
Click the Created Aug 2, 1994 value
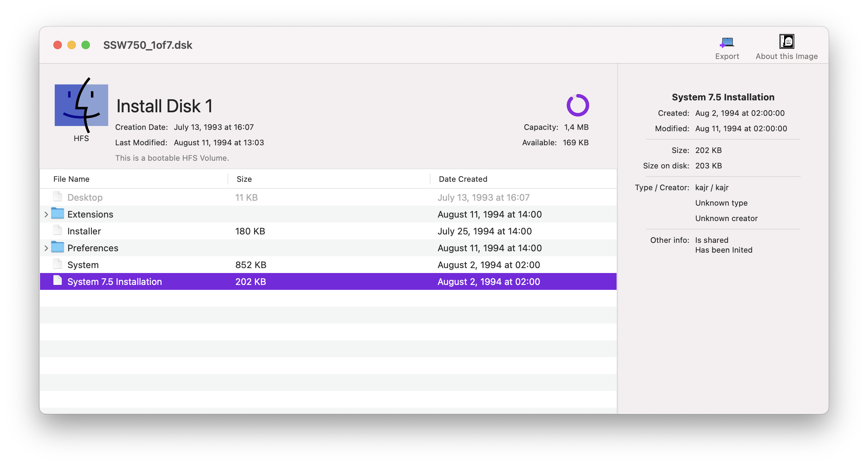coord(740,113)
